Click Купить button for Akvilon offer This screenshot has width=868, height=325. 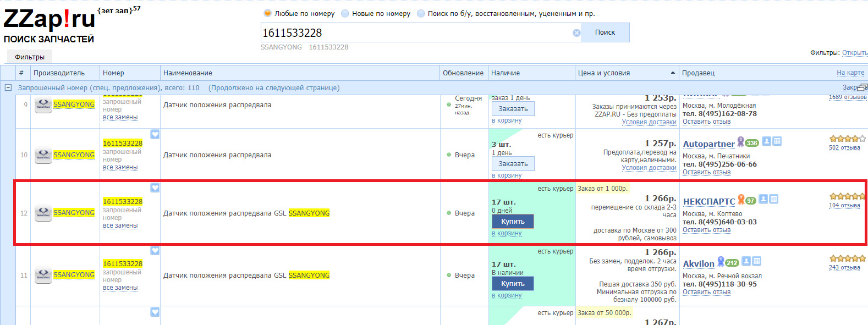pyautogui.click(x=513, y=284)
